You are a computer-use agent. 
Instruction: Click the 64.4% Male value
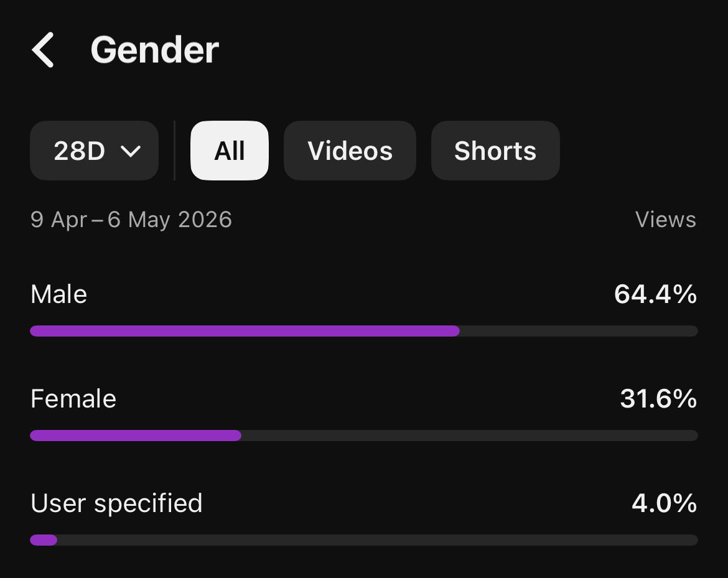[x=655, y=294]
